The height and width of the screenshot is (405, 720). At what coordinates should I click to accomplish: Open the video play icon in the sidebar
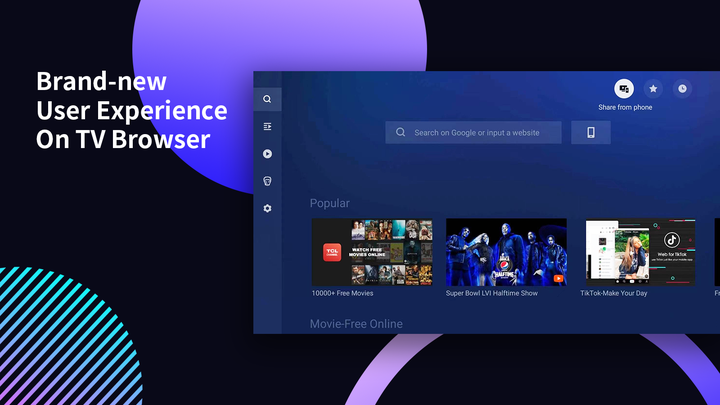[267, 154]
